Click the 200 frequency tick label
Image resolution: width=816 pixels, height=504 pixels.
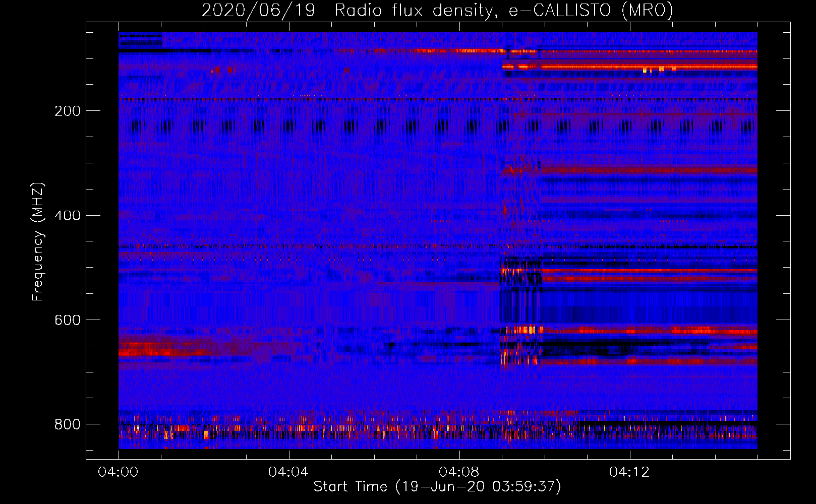[68, 111]
